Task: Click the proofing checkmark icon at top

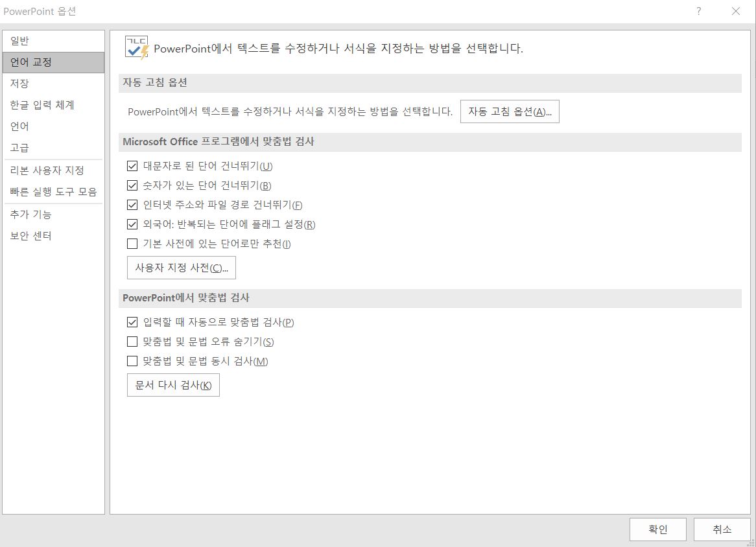Action: (137, 48)
